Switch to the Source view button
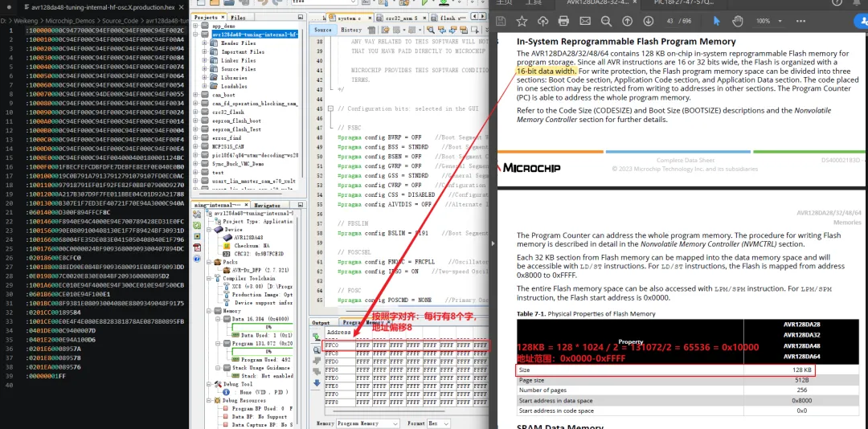Image resolution: width=868 pixels, height=429 pixels. (x=323, y=30)
